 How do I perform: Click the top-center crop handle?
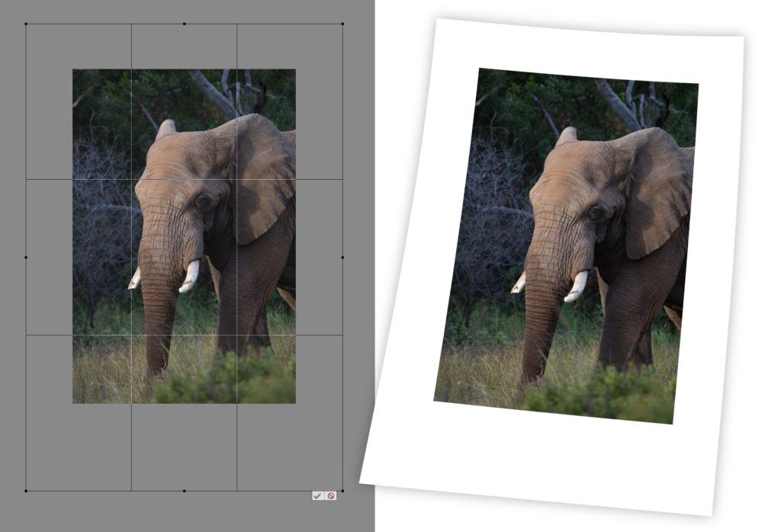184,24
